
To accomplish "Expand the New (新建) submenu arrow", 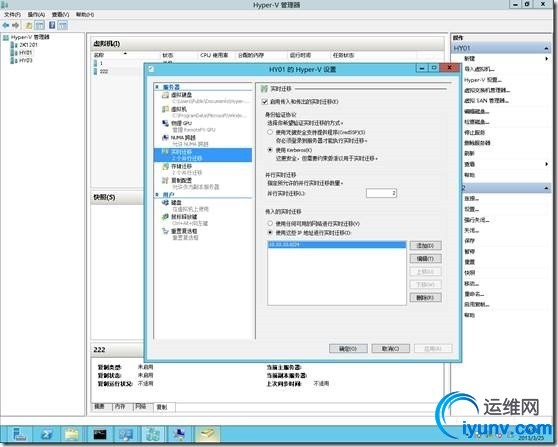I will pyautogui.click(x=547, y=58).
